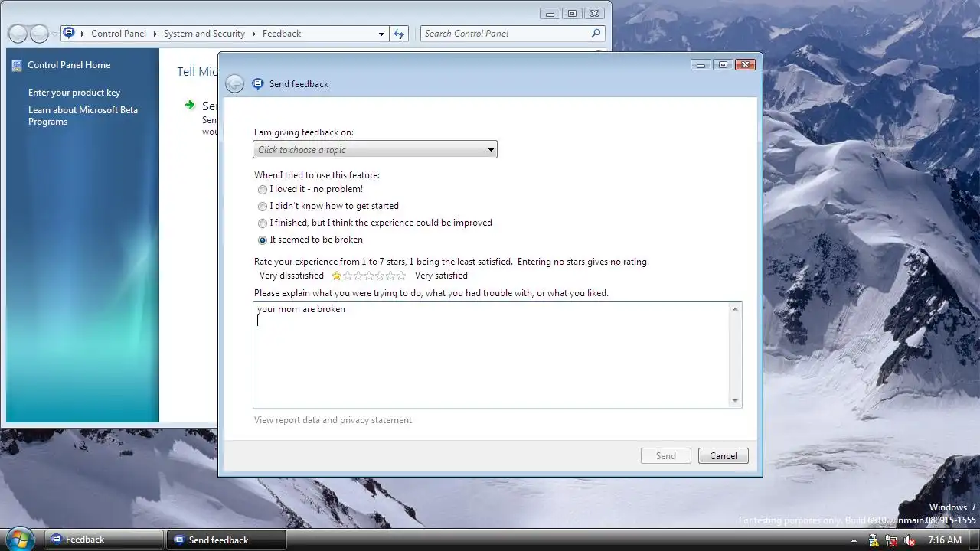Click the Cancel button
This screenshot has width=980, height=551.
(724, 456)
